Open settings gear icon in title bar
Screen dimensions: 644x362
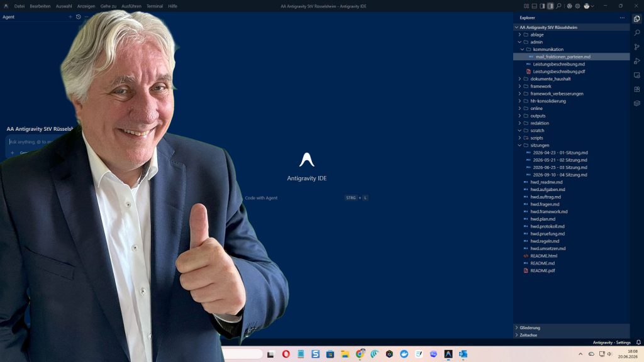pyautogui.click(x=577, y=6)
